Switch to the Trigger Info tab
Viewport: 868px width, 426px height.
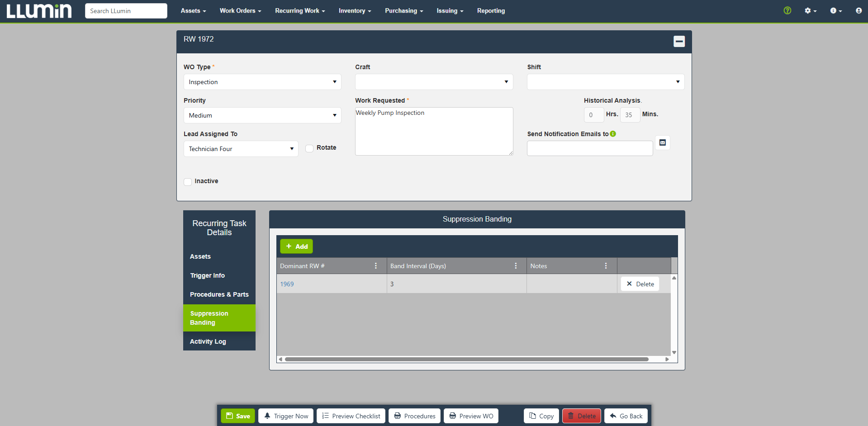pyautogui.click(x=207, y=275)
